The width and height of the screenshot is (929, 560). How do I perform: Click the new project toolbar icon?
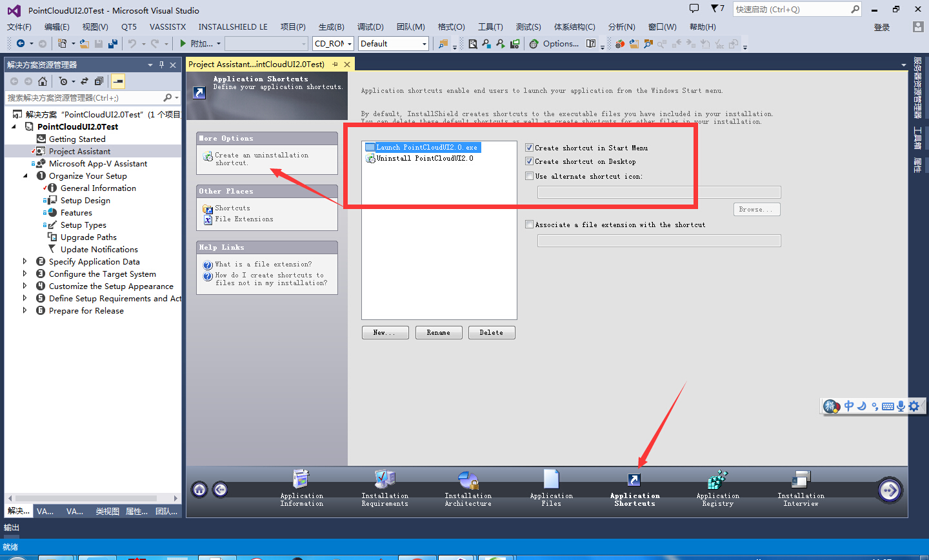[x=62, y=43]
